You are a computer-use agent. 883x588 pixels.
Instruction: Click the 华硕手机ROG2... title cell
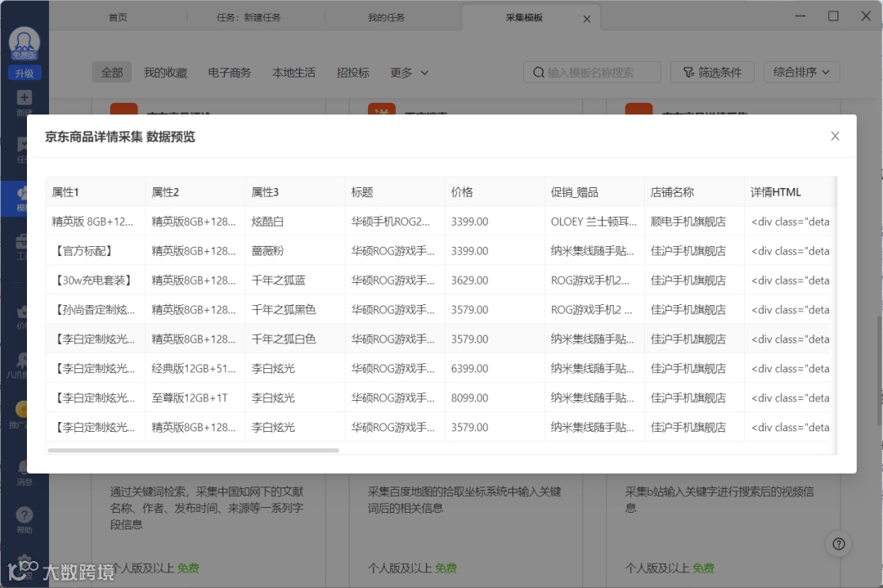(x=395, y=222)
